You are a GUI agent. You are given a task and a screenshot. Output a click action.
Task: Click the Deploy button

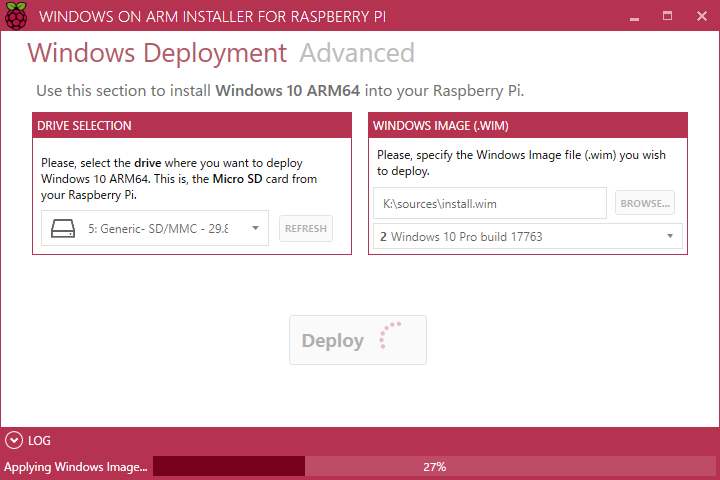(358, 340)
